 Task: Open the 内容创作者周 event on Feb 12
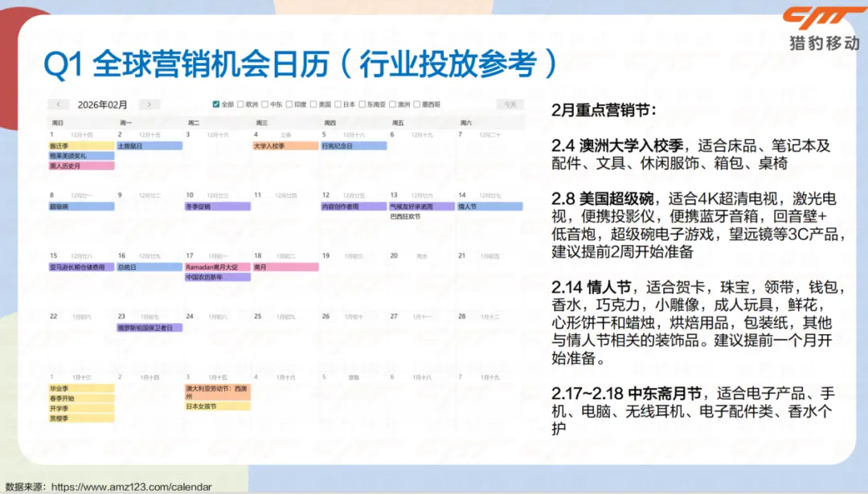pyautogui.click(x=354, y=206)
